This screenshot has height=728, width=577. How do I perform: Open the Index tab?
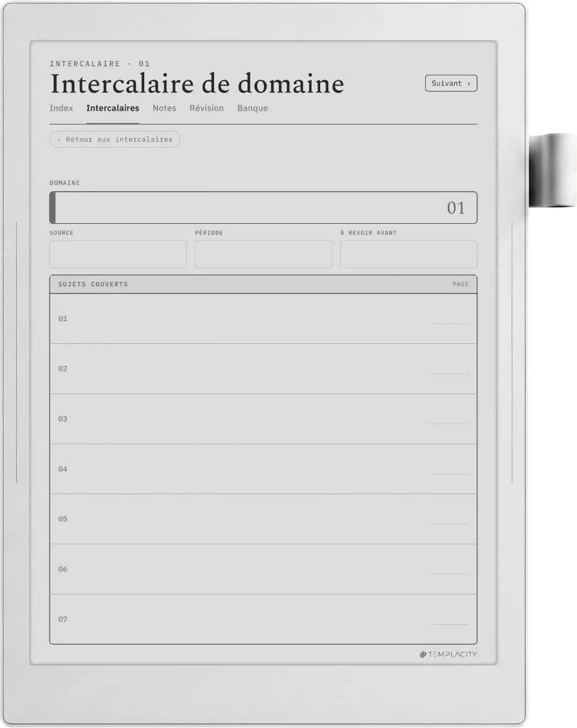click(x=61, y=108)
